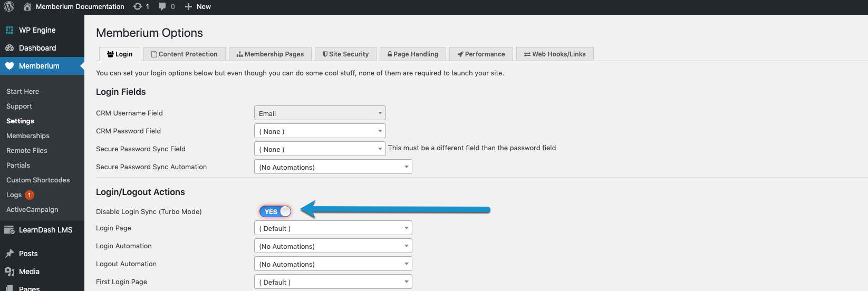Screen dimensions: 868x291
Task: Open the comments bubble icon
Action: pos(162,6)
